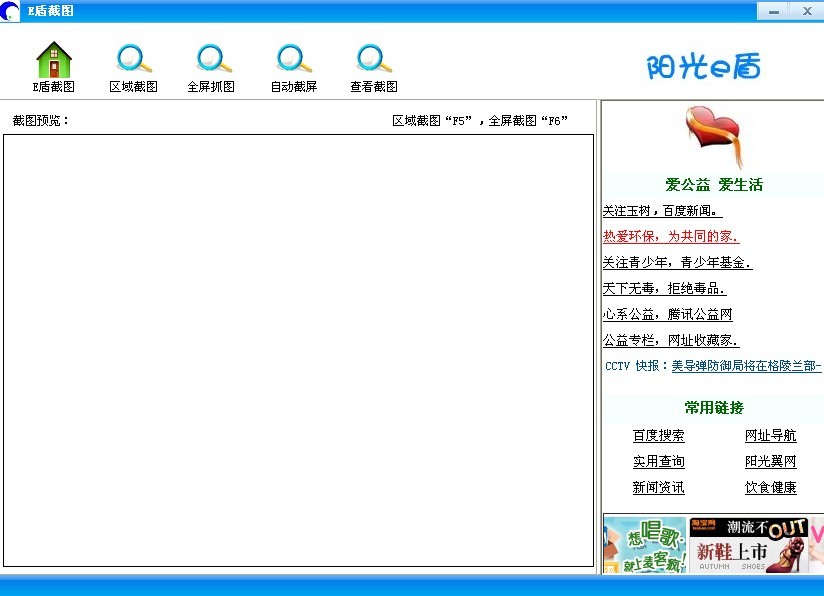Click the 爱公益 爱生活 heading
Viewport: 824px width, 596px height.
pos(714,184)
